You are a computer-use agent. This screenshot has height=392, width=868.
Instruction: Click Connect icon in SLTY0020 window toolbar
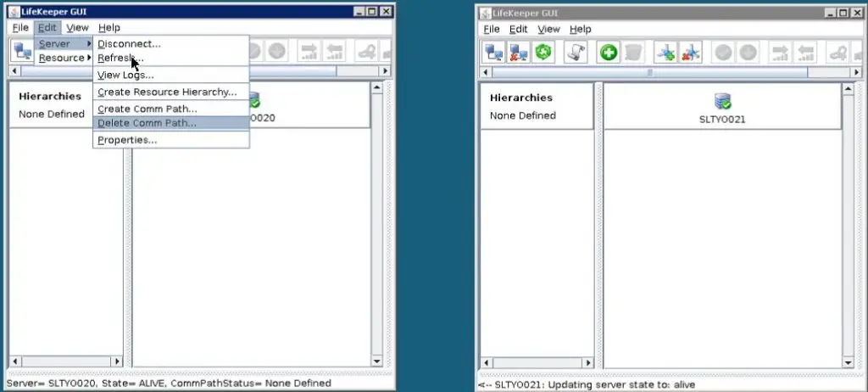point(22,51)
